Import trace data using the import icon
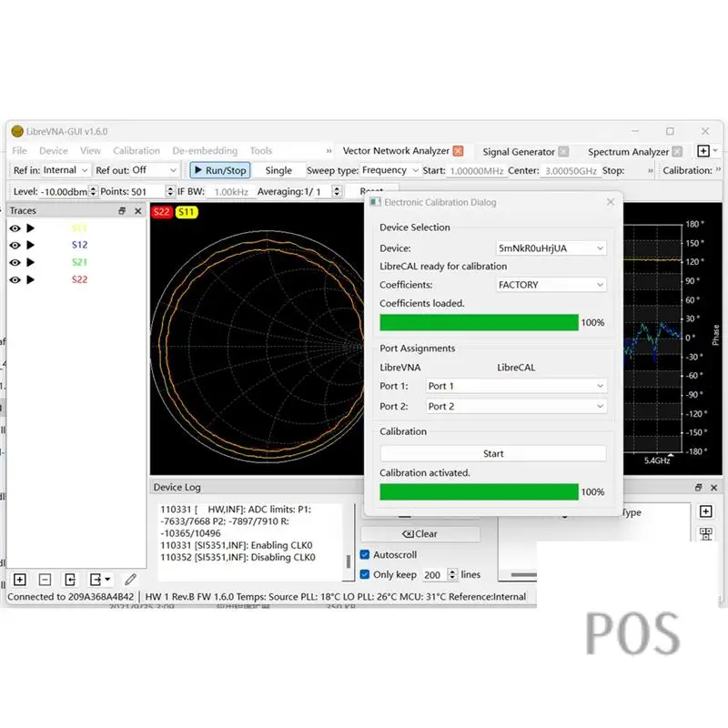This screenshot has width=728, height=728. 70,580
